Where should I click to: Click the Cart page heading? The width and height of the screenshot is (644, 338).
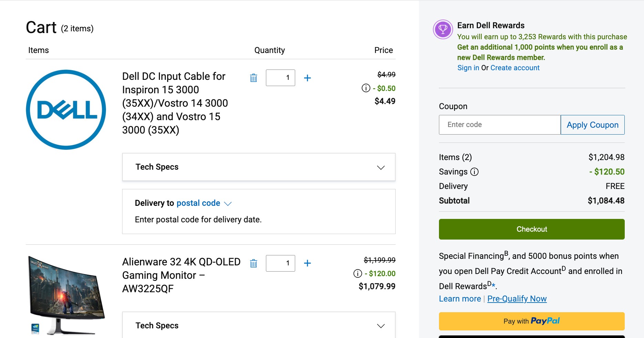click(x=41, y=28)
